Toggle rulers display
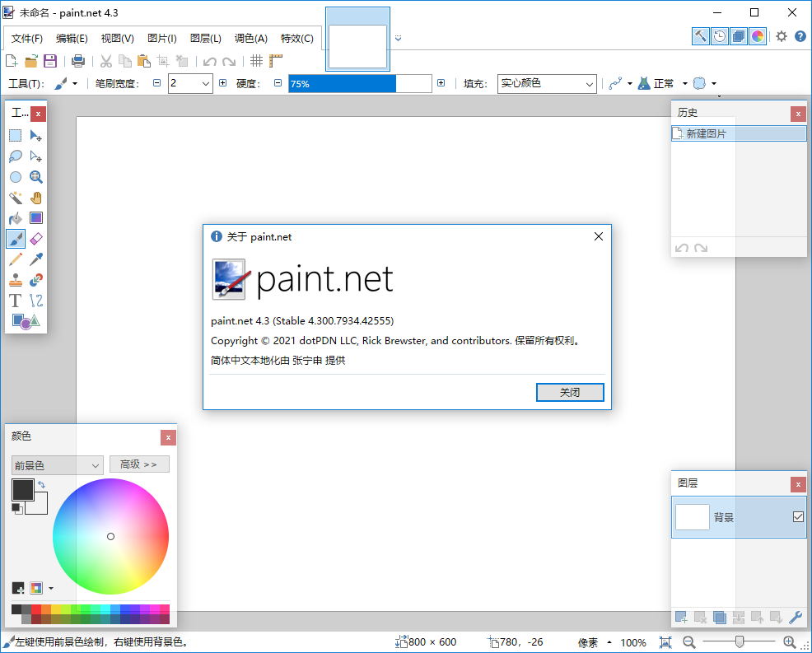Screen dimensions: 812x653 click(x=276, y=61)
